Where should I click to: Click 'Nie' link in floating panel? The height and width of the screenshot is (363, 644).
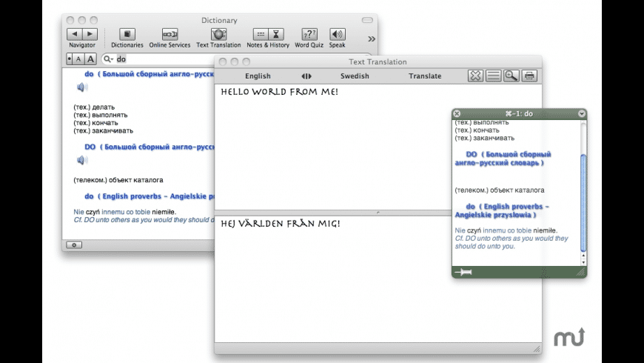[x=460, y=230]
